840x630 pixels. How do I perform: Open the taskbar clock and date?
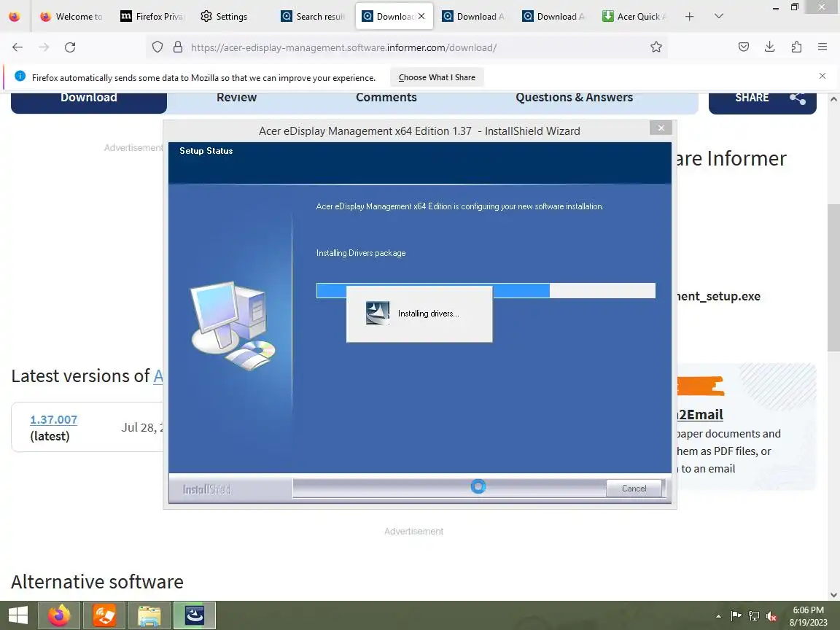click(808, 616)
